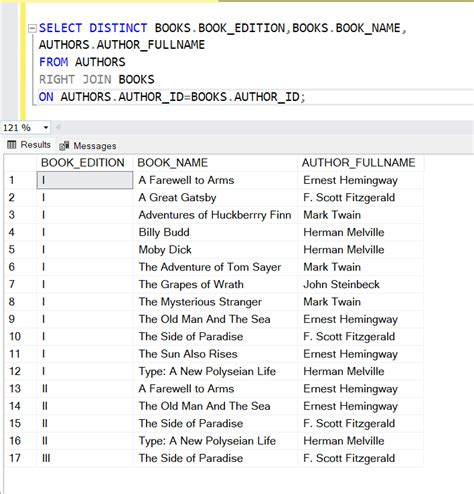Screen dimensions: 474x494
Task: Click 'Mark Twain' in row 3
Action: [x=360, y=215]
